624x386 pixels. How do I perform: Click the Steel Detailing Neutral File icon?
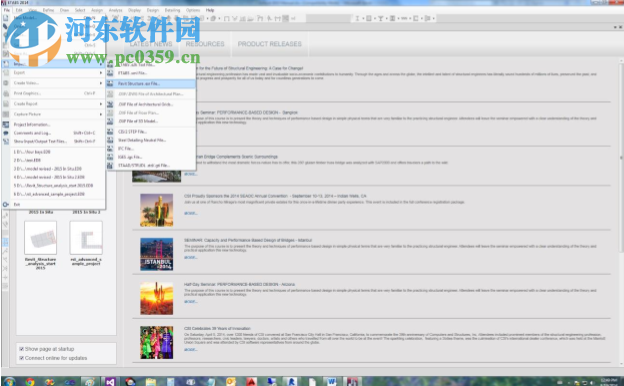pos(110,140)
